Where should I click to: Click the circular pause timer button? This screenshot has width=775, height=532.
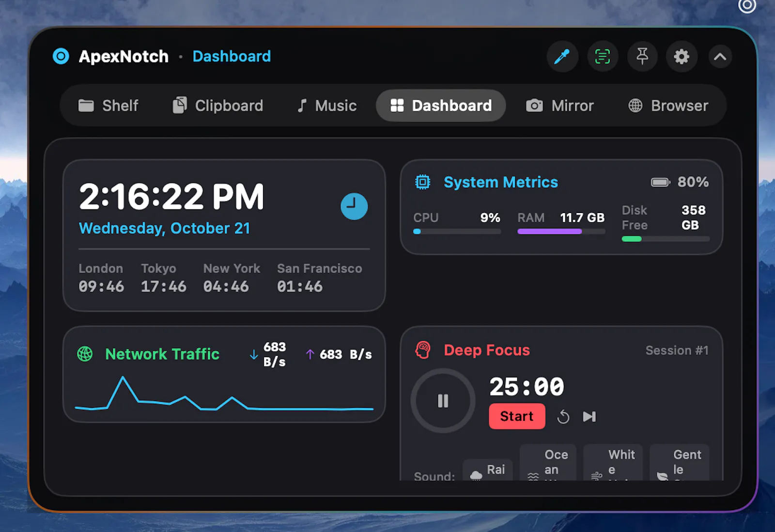tap(443, 401)
